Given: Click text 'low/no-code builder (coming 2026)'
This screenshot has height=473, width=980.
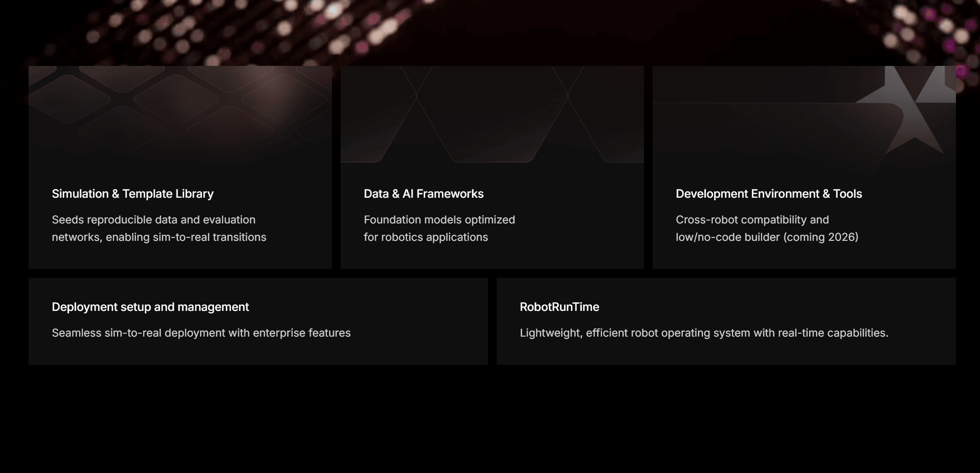Looking at the screenshot, I should point(767,237).
